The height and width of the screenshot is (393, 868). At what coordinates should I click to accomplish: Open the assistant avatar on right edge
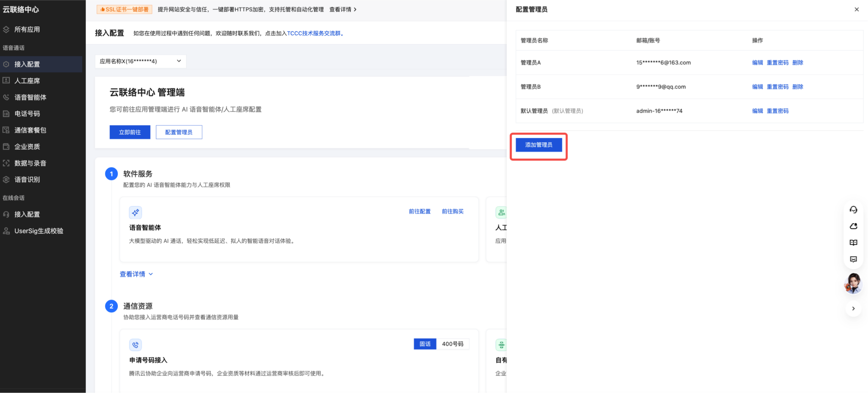coord(853,283)
